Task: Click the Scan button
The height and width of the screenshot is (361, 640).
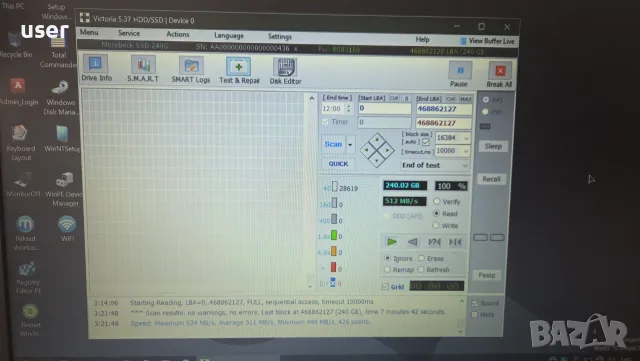Action: 333,144
